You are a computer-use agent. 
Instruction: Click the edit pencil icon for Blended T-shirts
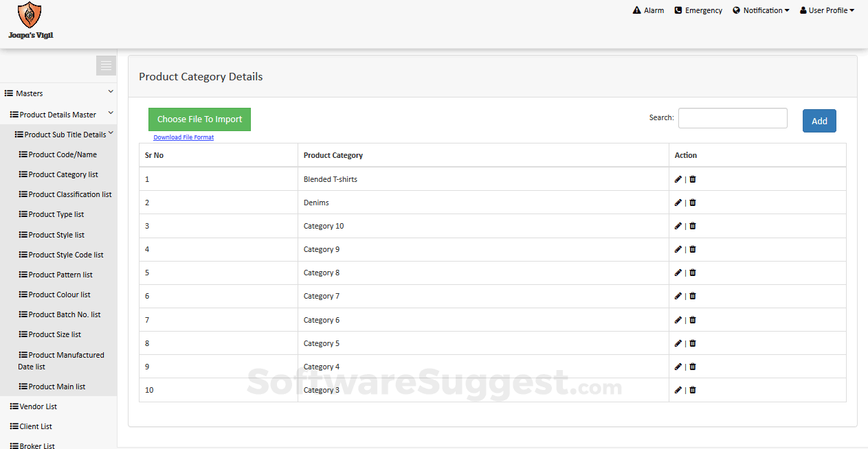[678, 179]
